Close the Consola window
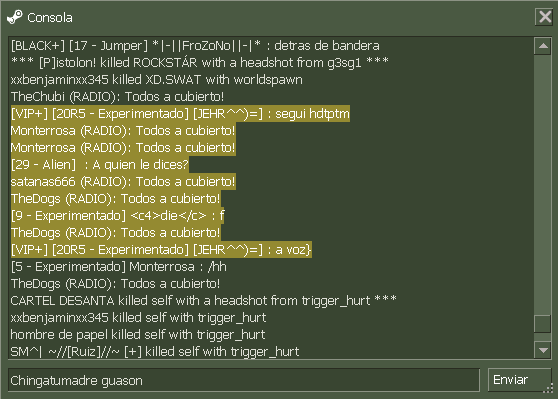 pos(544,17)
